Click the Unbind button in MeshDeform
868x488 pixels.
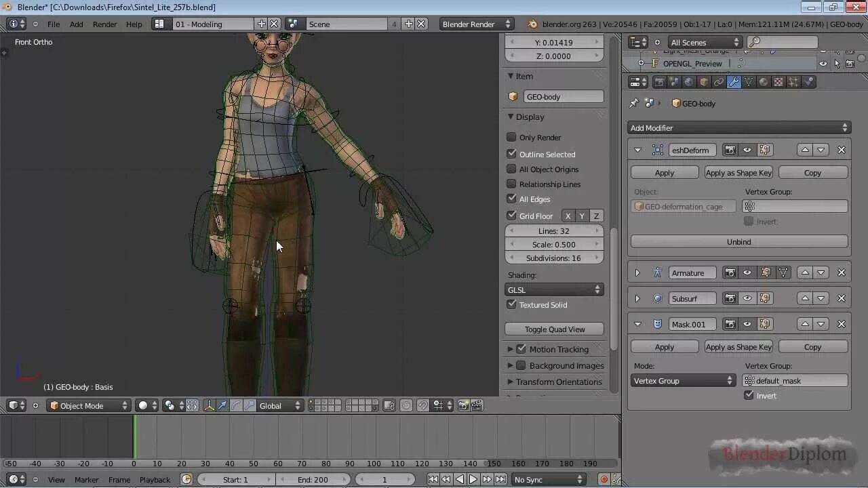tap(739, 242)
